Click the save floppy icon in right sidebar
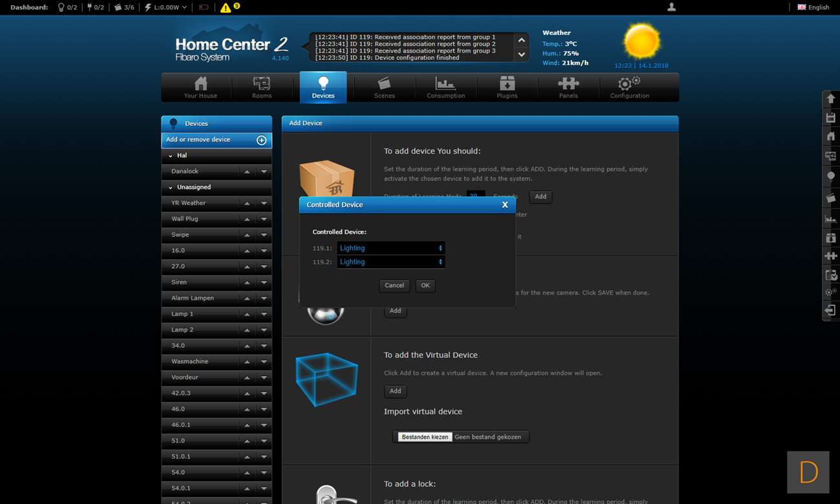Image resolution: width=840 pixels, height=504 pixels. (x=831, y=118)
